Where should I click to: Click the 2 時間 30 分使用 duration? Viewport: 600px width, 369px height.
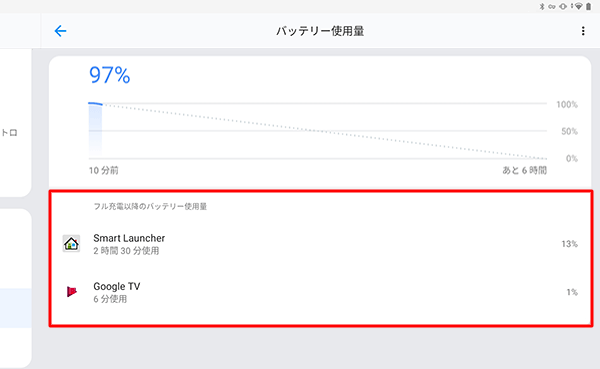pyautogui.click(x=126, y=251)
